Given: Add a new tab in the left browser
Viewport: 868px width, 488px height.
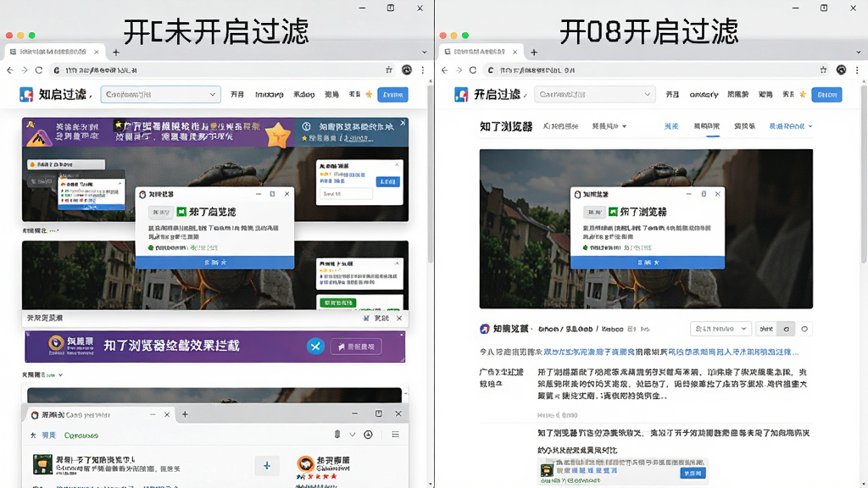Looking at the screenshot, I should coord(115,52).
